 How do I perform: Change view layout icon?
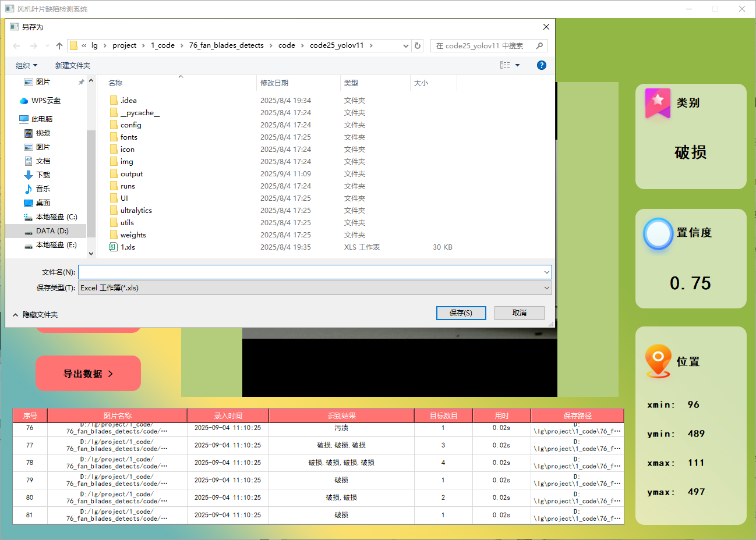[505, 65]
